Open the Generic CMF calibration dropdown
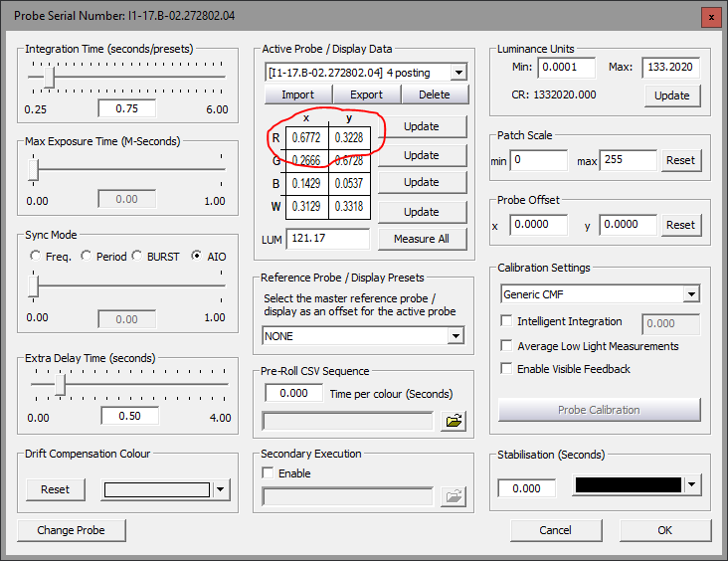The width and height of the screenshot is (728, 561). tap(692, 294)
